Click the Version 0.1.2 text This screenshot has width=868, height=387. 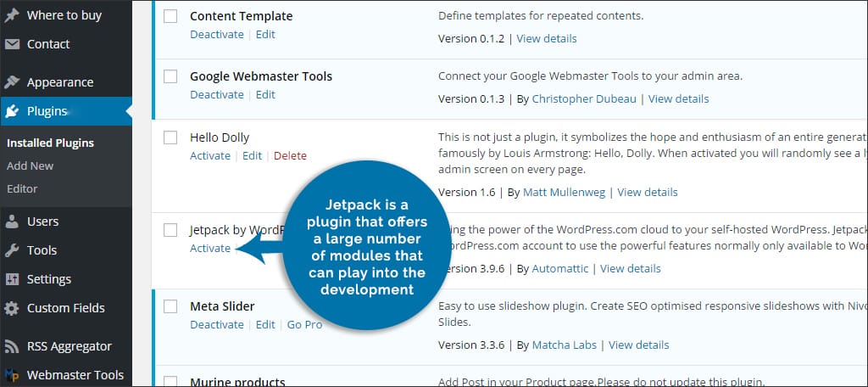pyautogui.click(x=471, y=38)
